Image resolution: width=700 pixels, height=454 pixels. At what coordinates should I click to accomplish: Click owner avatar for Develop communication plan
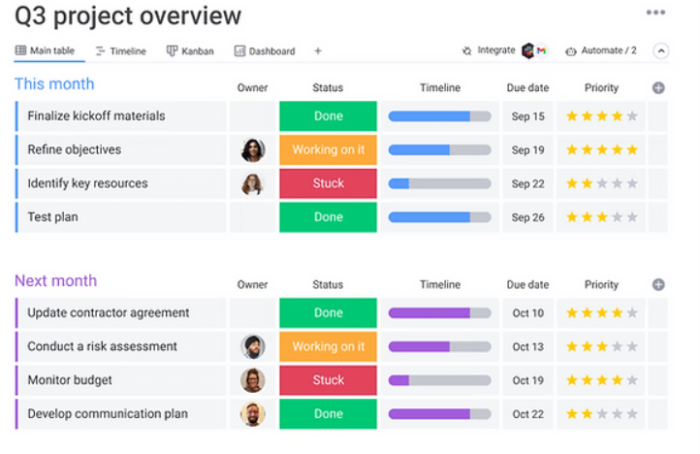pos(253,414)
